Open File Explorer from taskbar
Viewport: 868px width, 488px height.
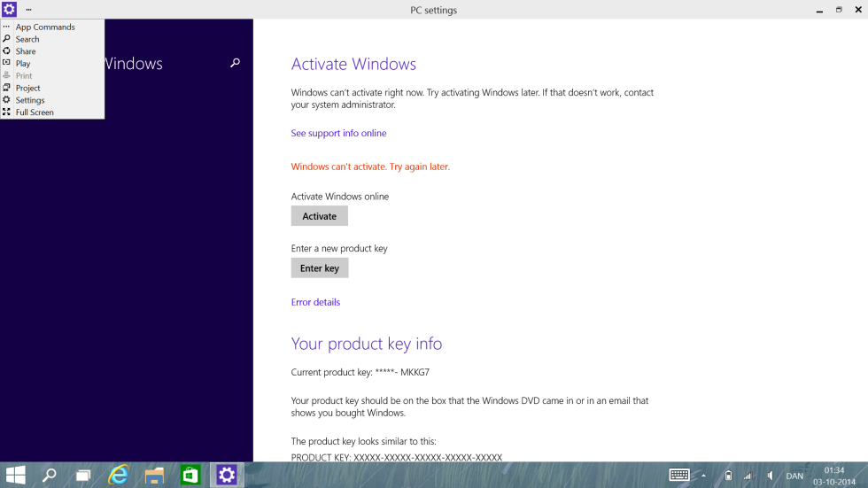coord(154,476)
